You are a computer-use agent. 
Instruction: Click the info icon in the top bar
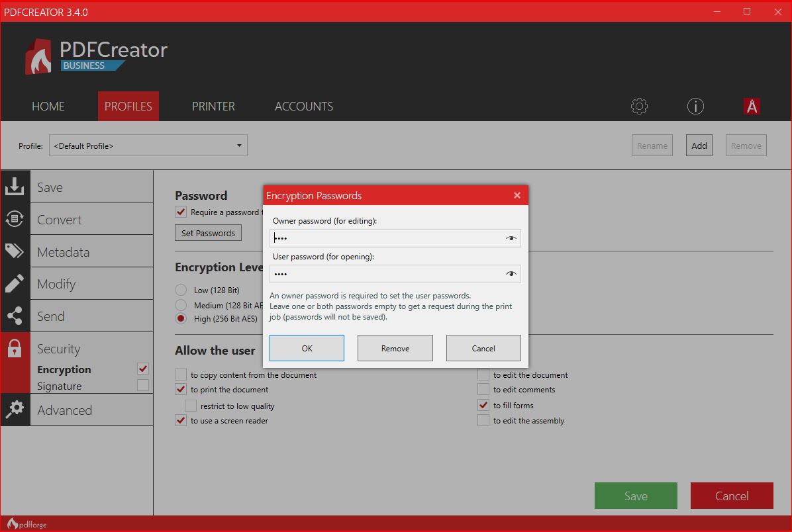pyautogui.click(x=695, y=106)
